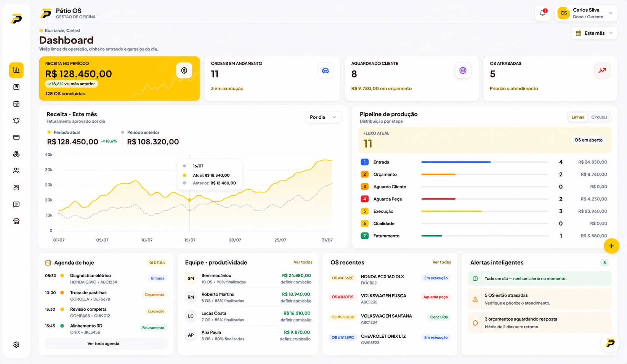Open settings gear at sidebar bottom

tap(16, 345)
